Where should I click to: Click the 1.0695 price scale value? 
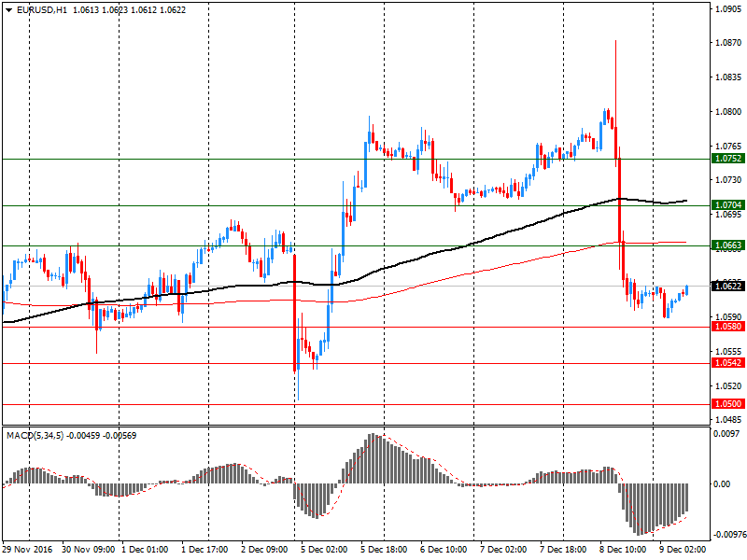point(728,215)
